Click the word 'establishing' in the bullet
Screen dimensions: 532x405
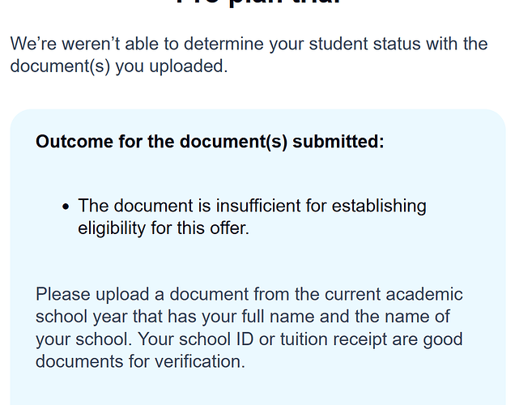379,206
